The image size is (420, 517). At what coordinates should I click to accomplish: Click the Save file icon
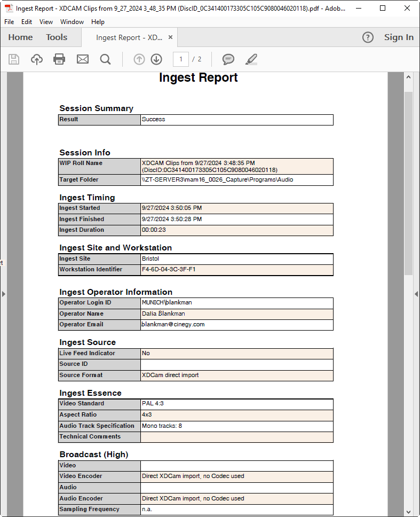point(14,59)
